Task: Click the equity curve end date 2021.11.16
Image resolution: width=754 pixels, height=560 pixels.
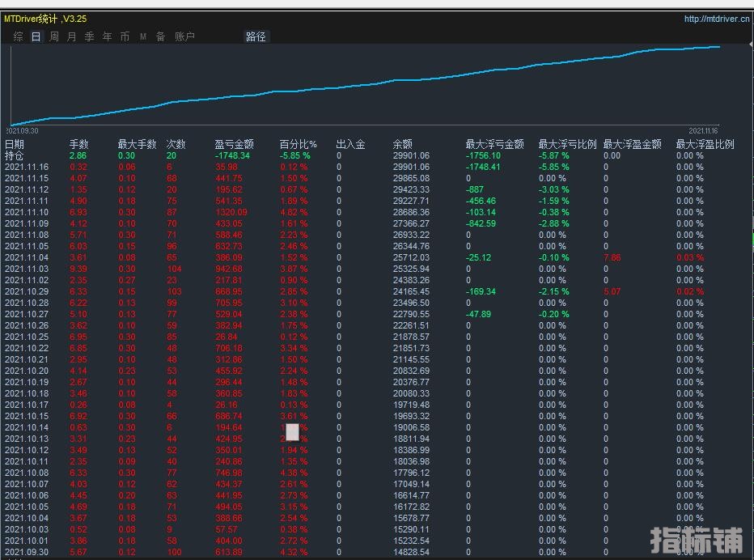Action: click(x=703, y=131)
